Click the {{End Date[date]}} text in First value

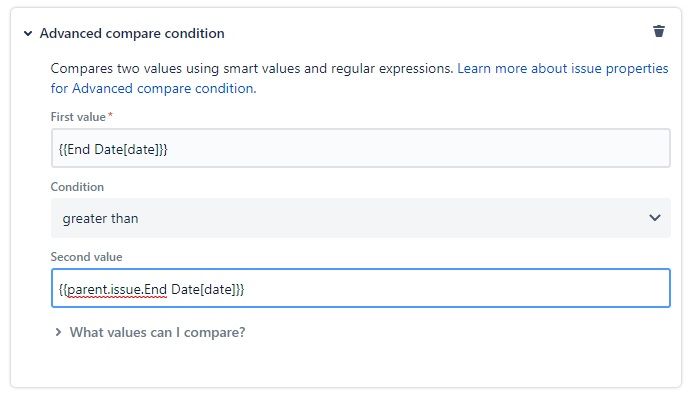(113, 150)
